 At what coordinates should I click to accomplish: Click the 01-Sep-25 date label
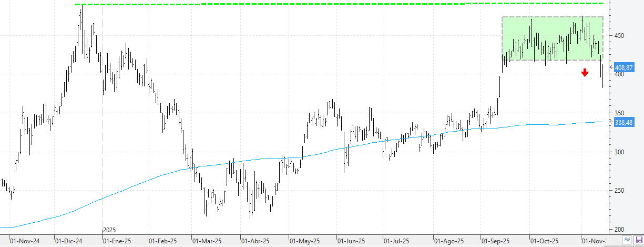click(495, 241)
